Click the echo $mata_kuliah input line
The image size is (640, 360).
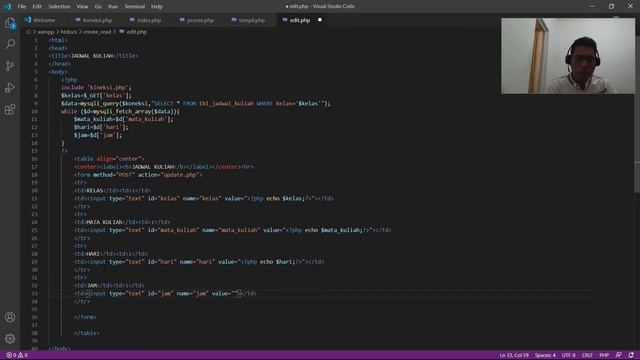click(233, 230)
